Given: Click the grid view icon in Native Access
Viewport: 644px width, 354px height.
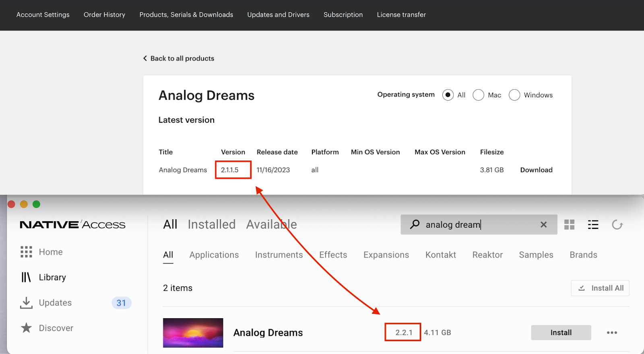Looking at the screenshot, I should (569, 224).
